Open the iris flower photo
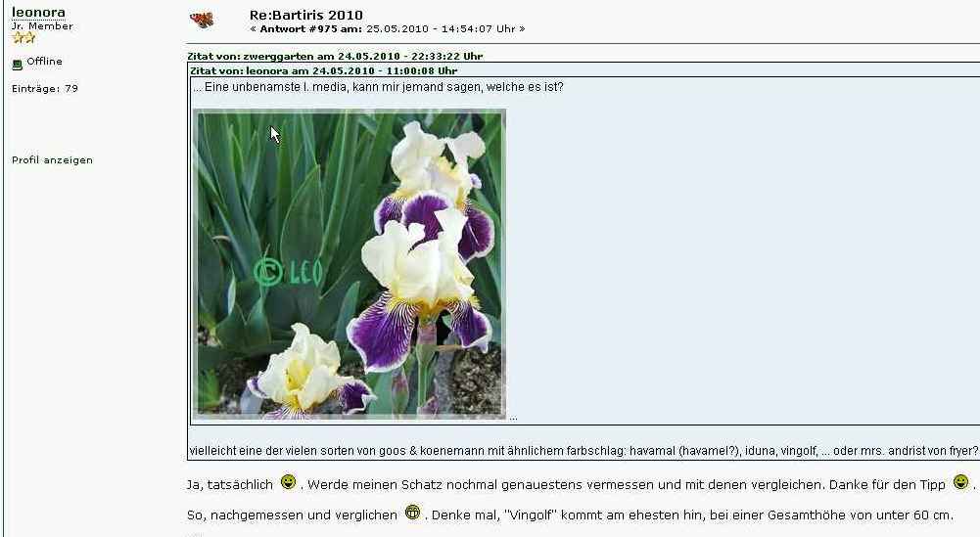Image resolution: width=980 pixels, height=537 pixels. (x=350, y=264)
